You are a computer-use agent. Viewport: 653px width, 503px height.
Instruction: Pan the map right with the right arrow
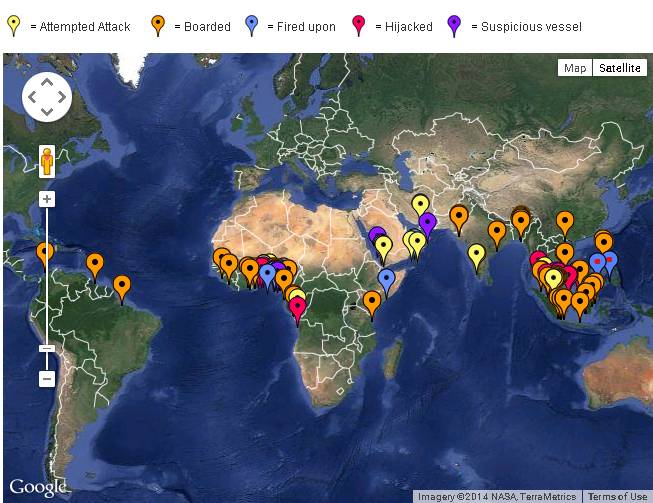pyautogui.click(x=62, y=98)
